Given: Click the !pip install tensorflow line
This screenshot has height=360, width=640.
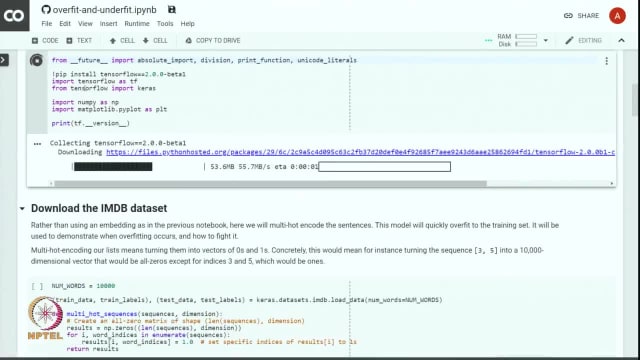Looking at the screenshot, I should [119, 74].
